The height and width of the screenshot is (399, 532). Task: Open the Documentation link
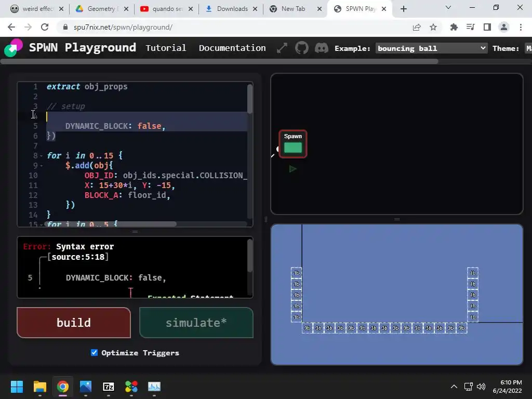[x=232, y=48]
